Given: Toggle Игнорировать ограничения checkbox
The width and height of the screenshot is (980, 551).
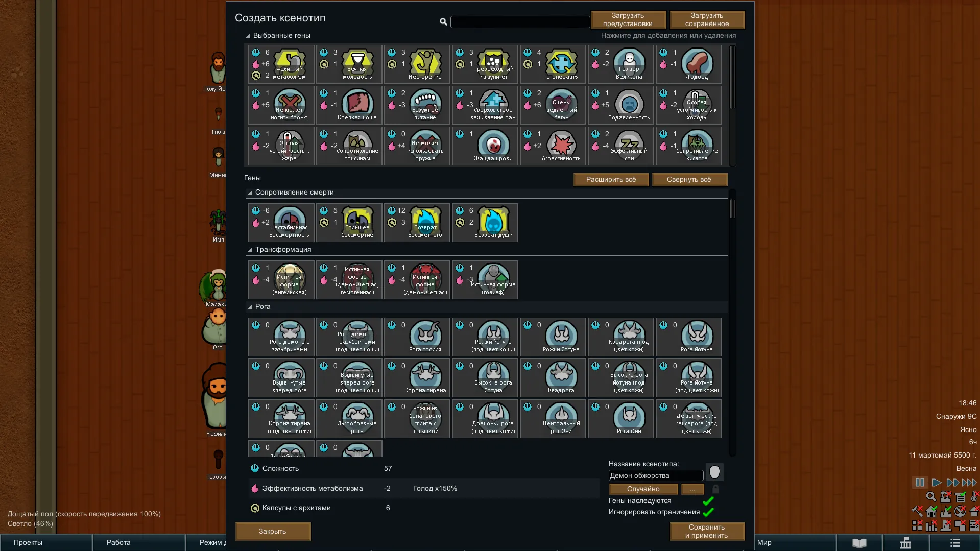Looking at the screenshot, I should pos(708,512).
